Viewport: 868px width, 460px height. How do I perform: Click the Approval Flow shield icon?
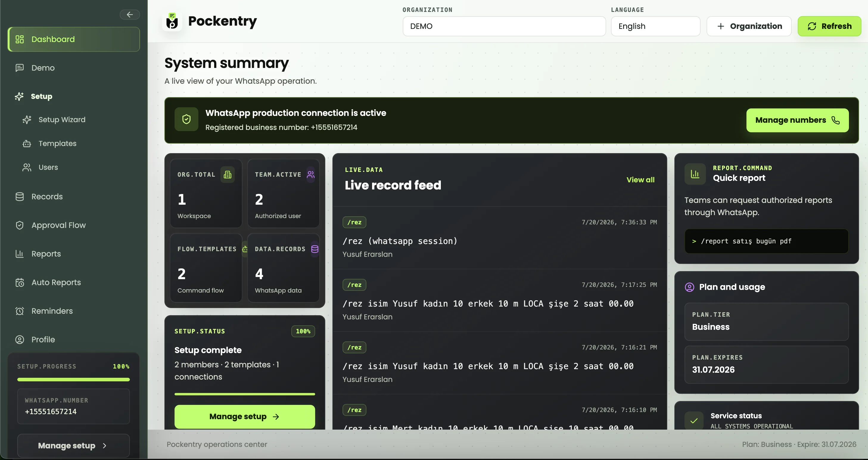[x=20, y=226]
